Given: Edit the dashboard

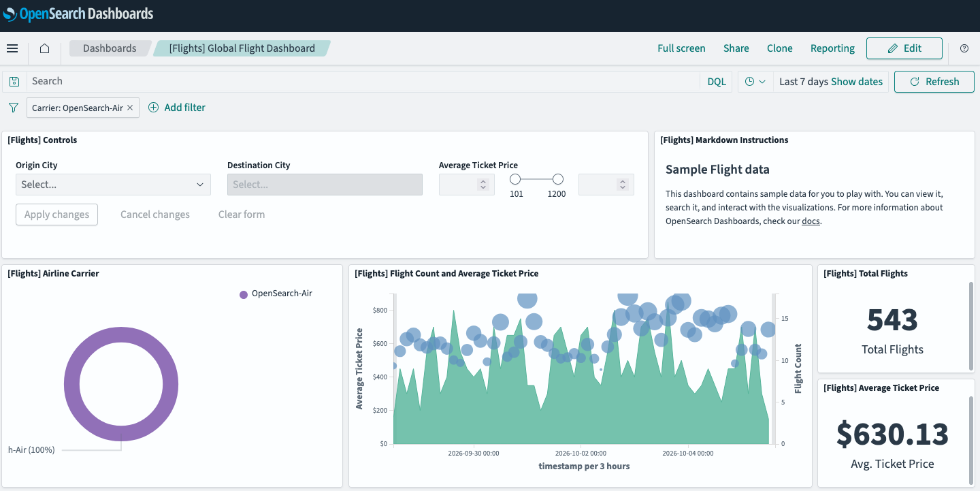Looking at the screenshot, I should (904, 48).
